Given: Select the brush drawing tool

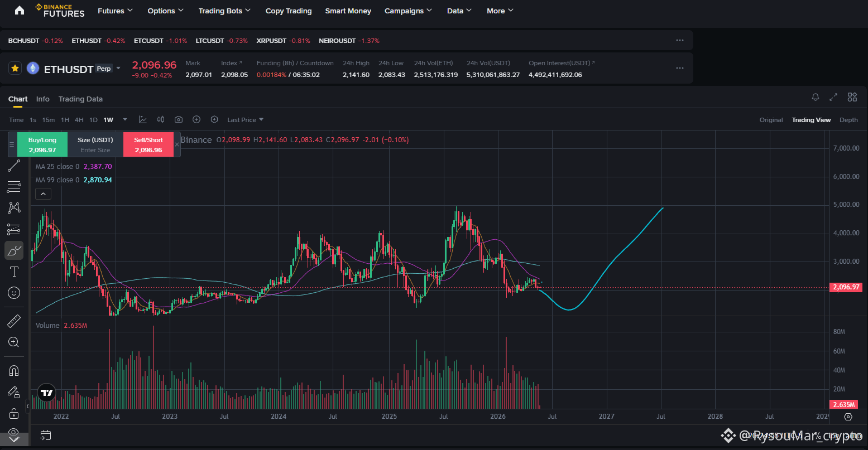Looking at the screenshot, I should (14, 250).
